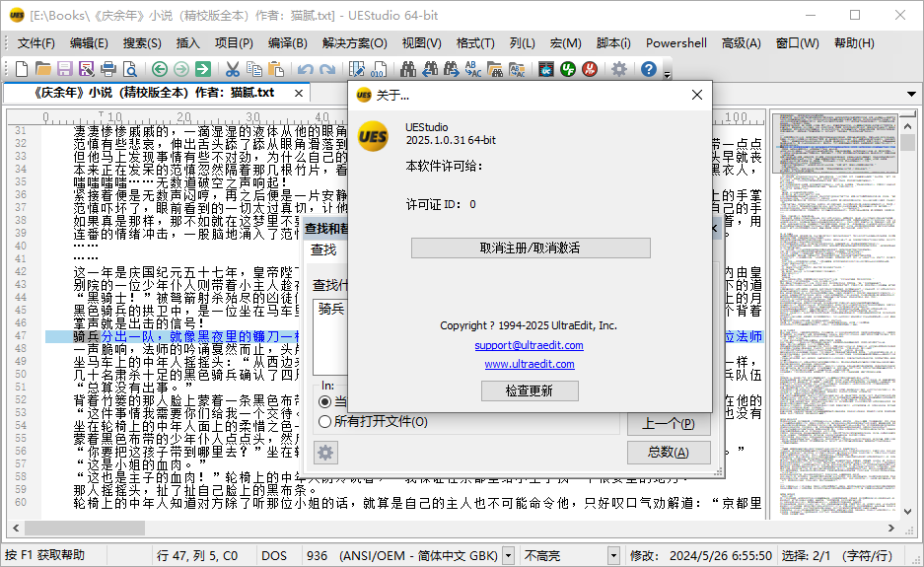This screenshot has height=567, width=924.
Task: Expand the encoding dropdown in status bar
Action: pos(509,556)
